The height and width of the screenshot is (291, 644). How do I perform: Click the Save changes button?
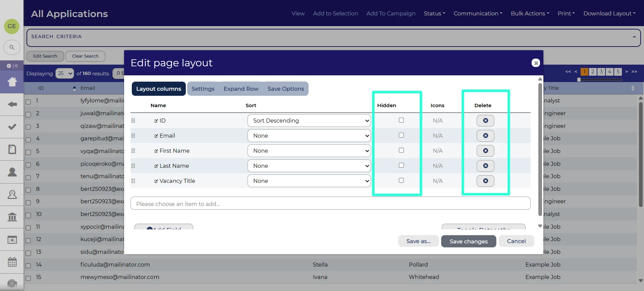(469, 241)
